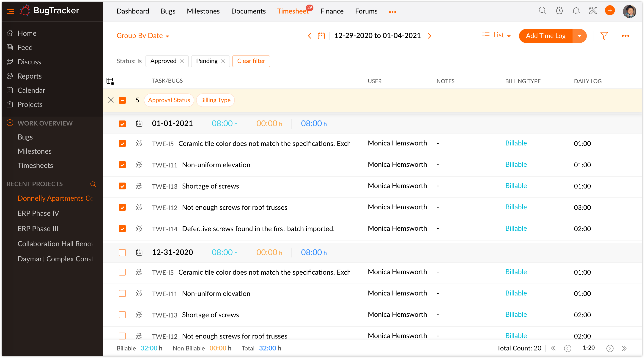
Task: Click the Approval Status bulk action button
Action: click(x=169, y=100)
